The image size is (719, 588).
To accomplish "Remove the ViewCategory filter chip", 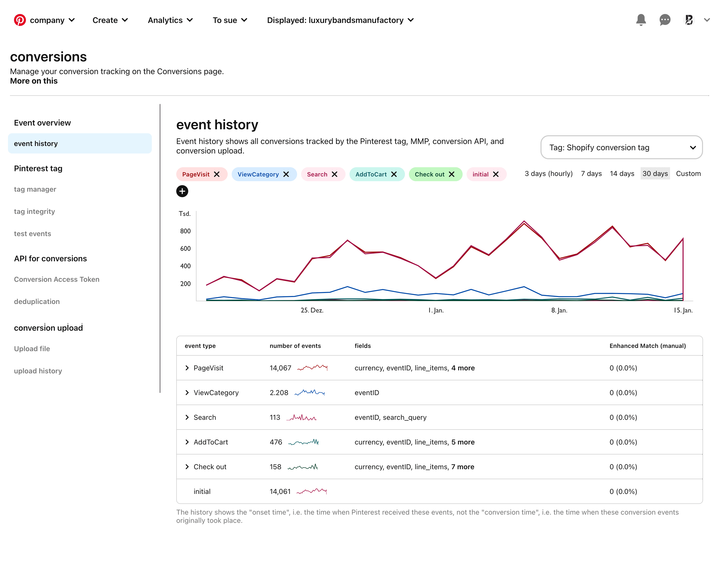I will click(x=286, y=174).
